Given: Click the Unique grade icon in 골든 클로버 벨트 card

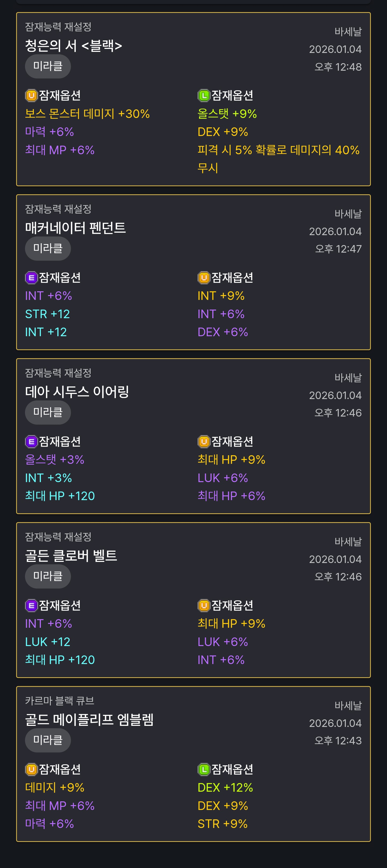Looking at the screenshot, I should pyautogui.click(x=204, y=605).
